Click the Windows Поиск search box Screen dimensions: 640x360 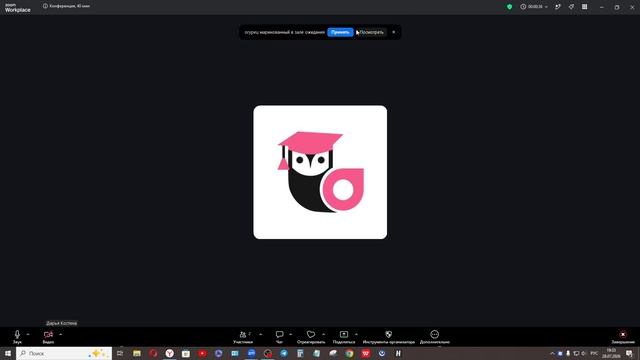coord(64,353)
